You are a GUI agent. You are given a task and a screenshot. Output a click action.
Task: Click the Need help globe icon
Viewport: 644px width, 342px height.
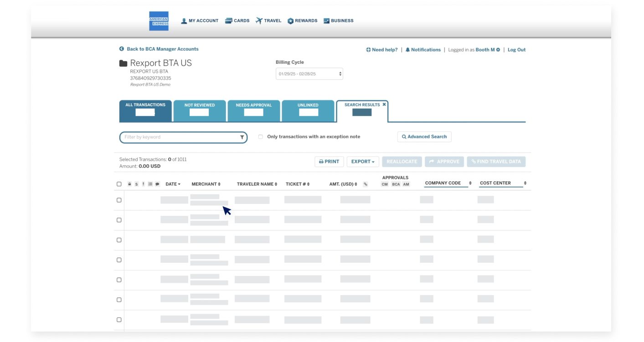(x=367, y=50)
